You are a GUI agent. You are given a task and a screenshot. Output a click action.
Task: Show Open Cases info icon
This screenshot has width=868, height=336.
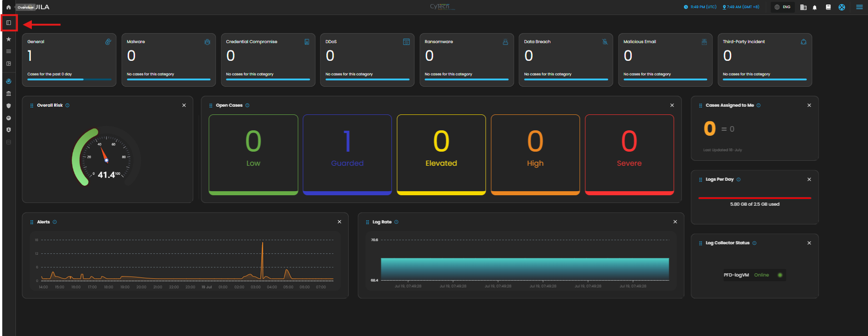(247, 105)
